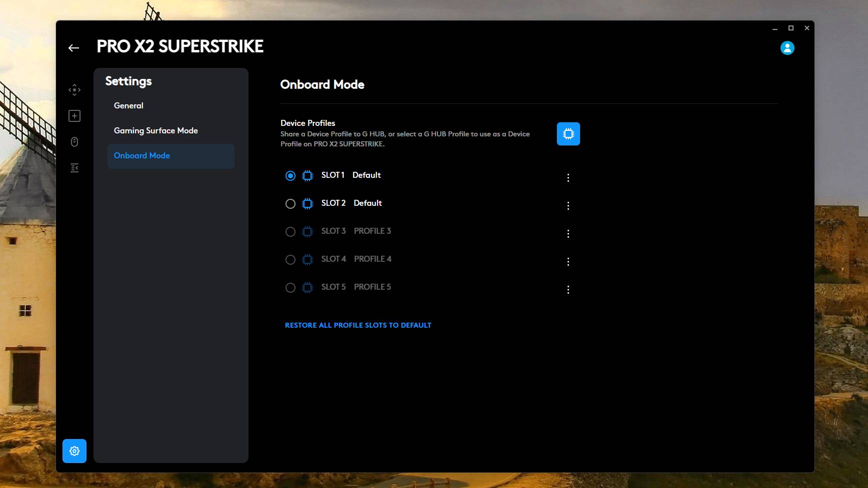
Task: Select the SLOT 4 radio button
Action: (x=290, y=259)
